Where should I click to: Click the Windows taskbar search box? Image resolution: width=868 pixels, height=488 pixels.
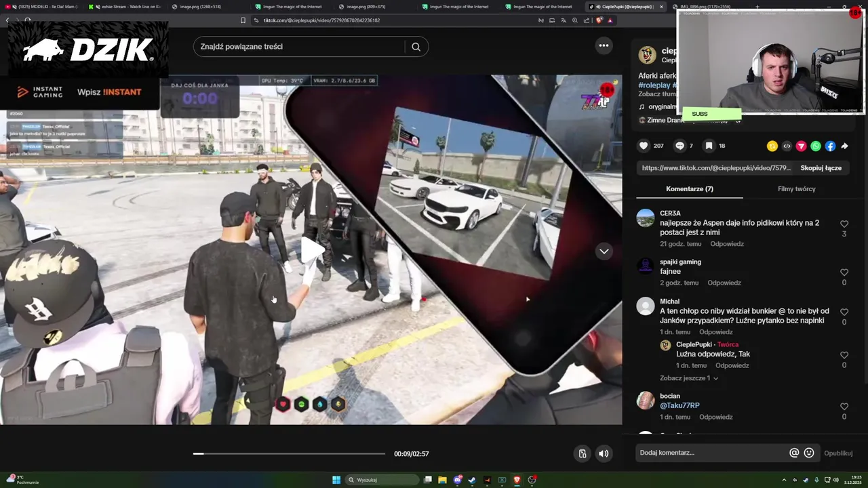[x=382, y=480]
